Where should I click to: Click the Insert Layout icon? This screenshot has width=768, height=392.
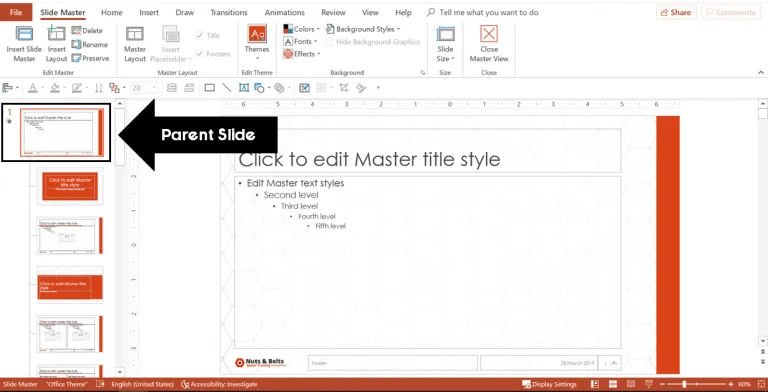(x=56, y=44)
